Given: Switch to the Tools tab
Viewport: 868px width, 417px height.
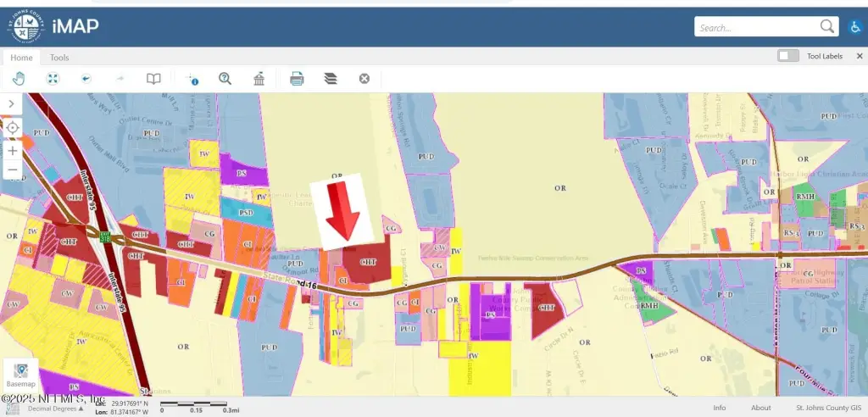Looking at the screenshot, I should [x=59, y=58].
